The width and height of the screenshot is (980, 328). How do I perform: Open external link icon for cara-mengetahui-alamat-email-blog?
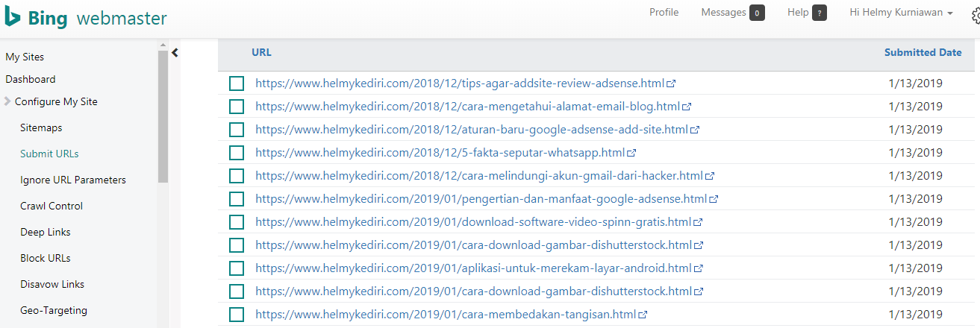coord(687,107)
